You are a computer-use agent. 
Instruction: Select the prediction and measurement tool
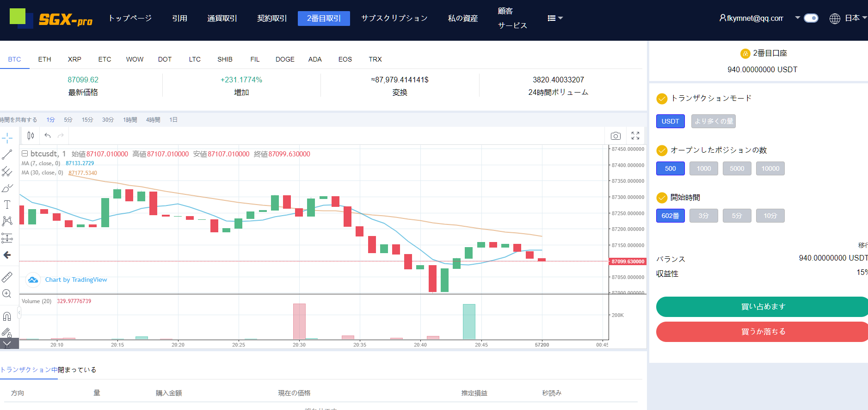coord(7,238)
